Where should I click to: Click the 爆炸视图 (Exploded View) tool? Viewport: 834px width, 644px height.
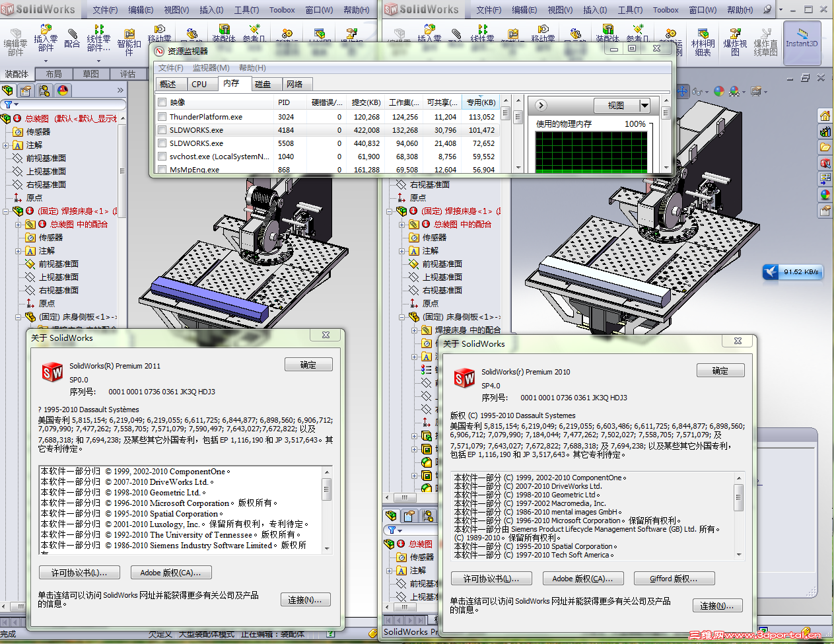[734, 42]
